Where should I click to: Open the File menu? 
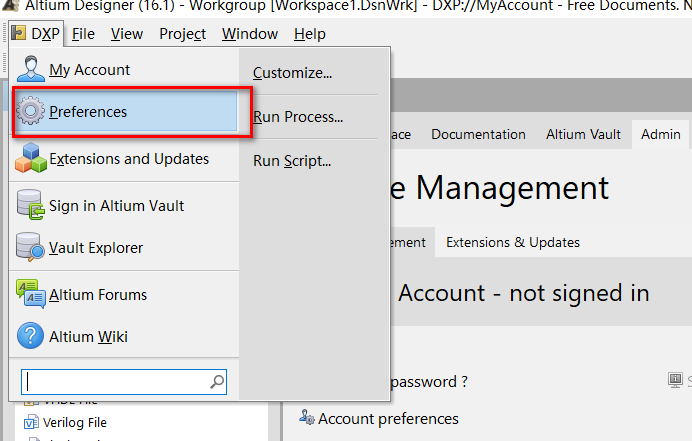tap(83, 34)
